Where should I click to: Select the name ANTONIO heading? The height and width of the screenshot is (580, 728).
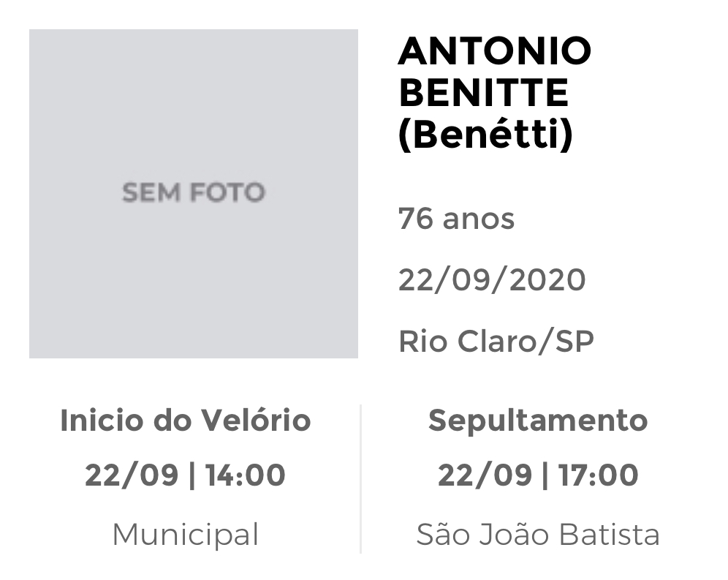(495, 51)
